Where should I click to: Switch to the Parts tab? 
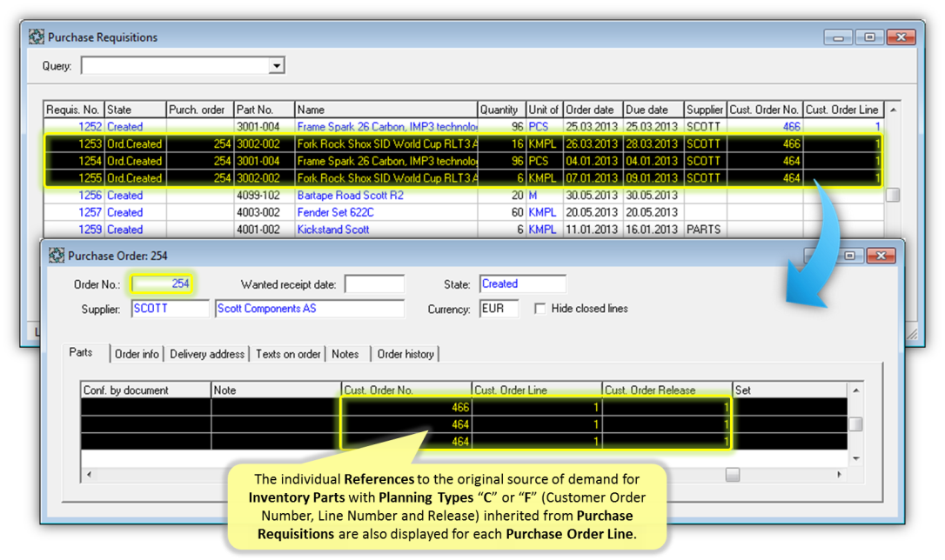81,353
